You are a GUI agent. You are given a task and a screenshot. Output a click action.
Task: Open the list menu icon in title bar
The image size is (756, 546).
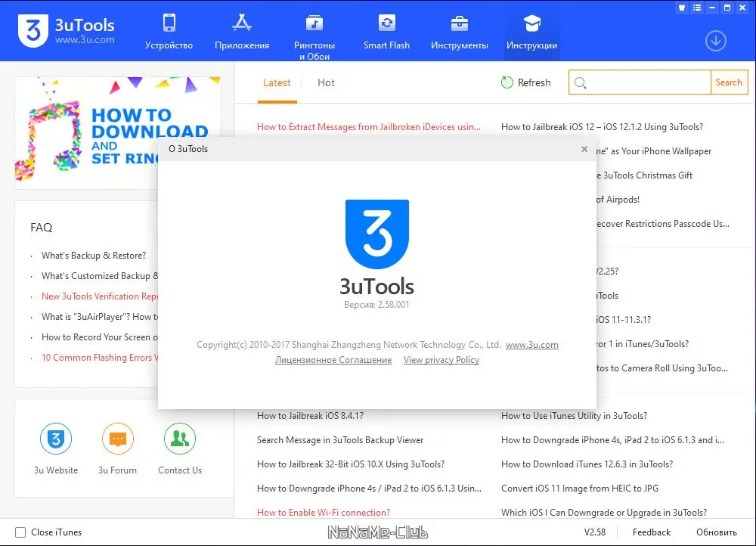pyautogui.click(x=697, y=8)
